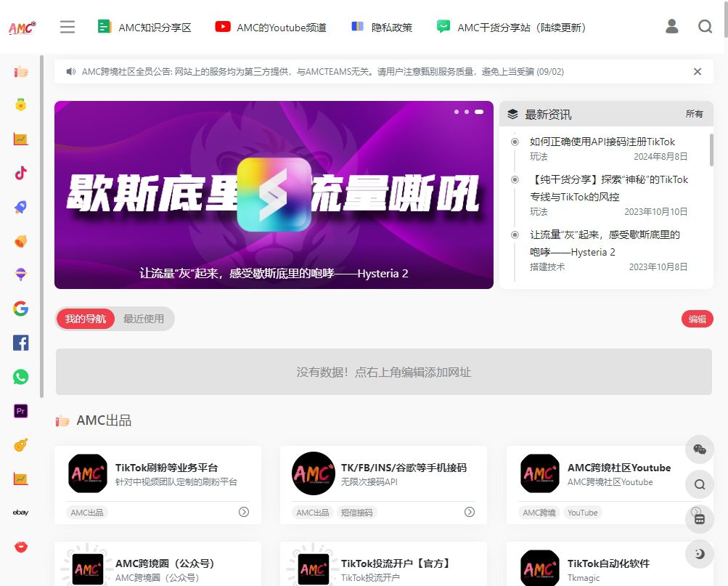Viewport: 728px width, 586px height.
Task: Open the floating calculator-style button
Action: tap(700, 519)
